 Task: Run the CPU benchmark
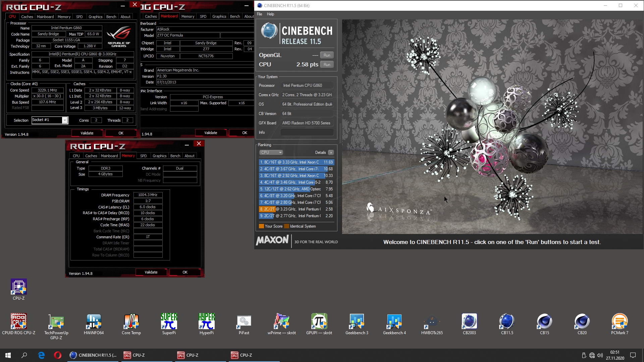pos(327,65)
